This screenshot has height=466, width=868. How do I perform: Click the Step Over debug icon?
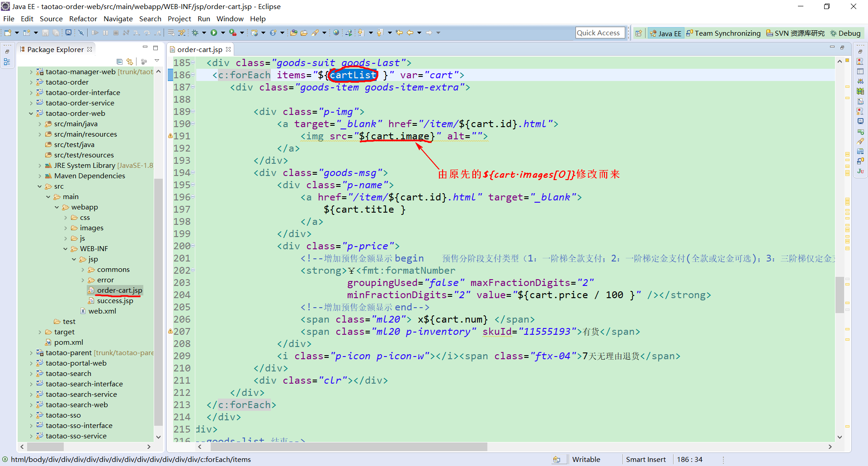pos(147,33)
